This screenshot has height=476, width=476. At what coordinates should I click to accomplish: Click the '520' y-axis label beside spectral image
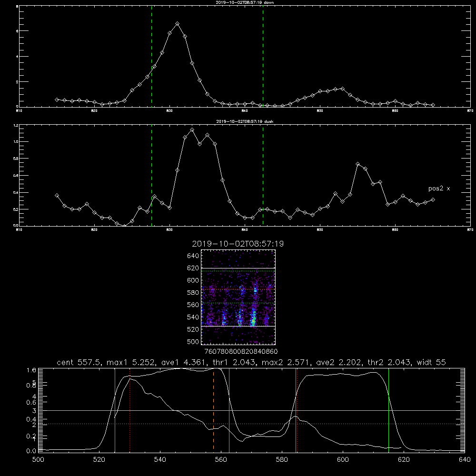point(193,329)
